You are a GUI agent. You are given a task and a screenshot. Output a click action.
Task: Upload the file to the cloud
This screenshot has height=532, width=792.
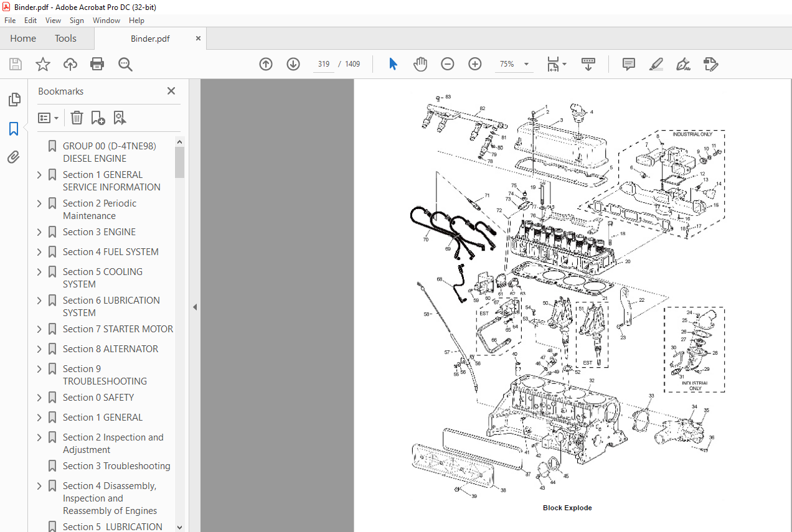coord(70,64)
